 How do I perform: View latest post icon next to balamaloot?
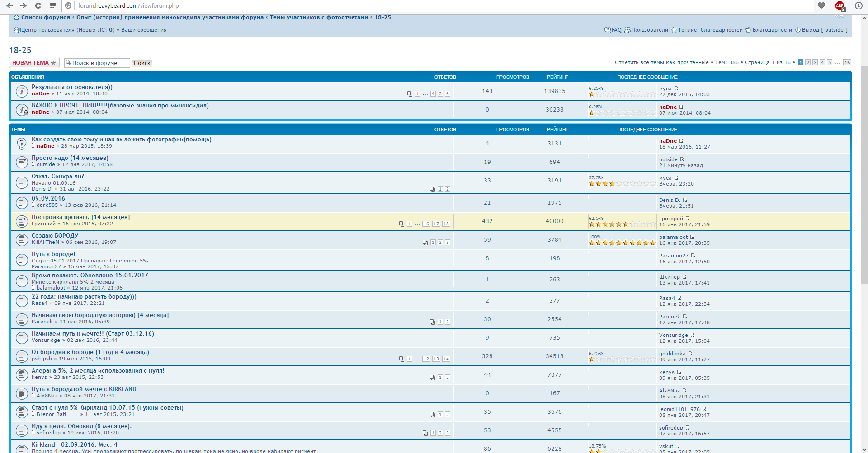coord(692,237)
